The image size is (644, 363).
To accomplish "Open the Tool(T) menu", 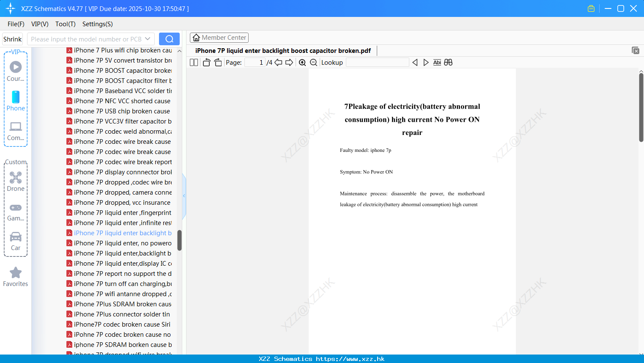I will pyautogui.click(x=66, y=24).
